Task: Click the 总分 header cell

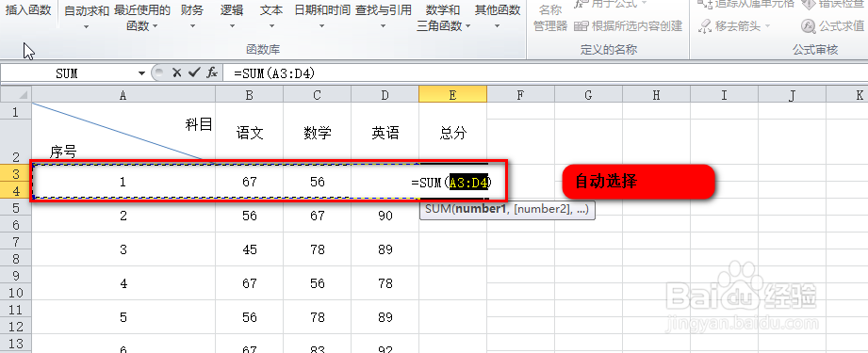Action: [x=452, y=134]
